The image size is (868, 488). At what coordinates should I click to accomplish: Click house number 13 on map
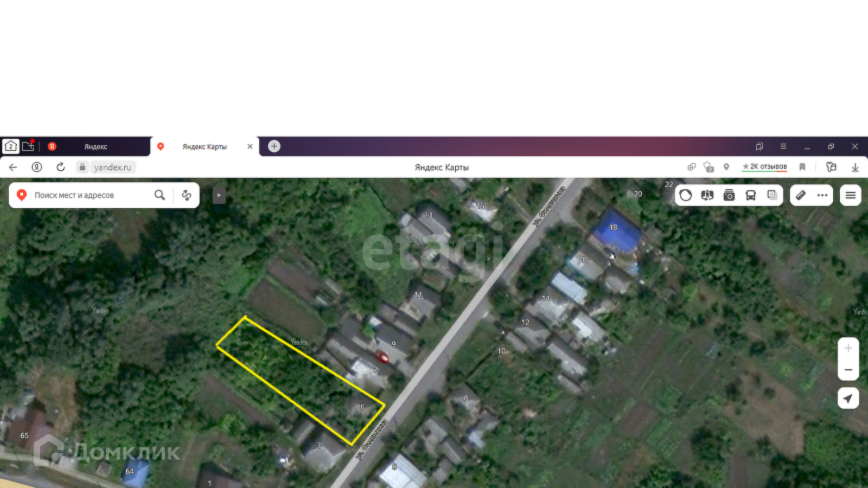429,215
